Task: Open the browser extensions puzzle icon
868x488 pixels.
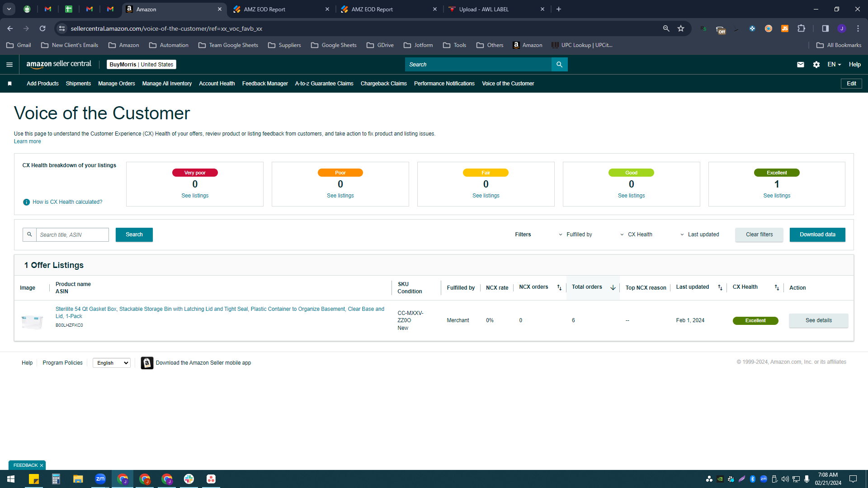Action: point(802,28)
